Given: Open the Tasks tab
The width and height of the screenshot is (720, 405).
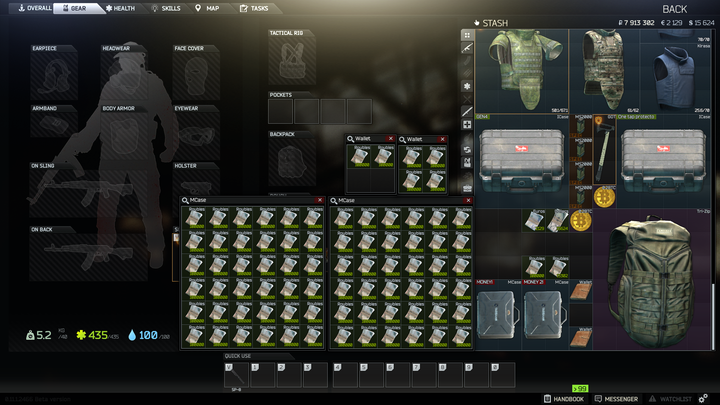Looking at the screenshot, I should pyautogui.click(x=255, y=8).
